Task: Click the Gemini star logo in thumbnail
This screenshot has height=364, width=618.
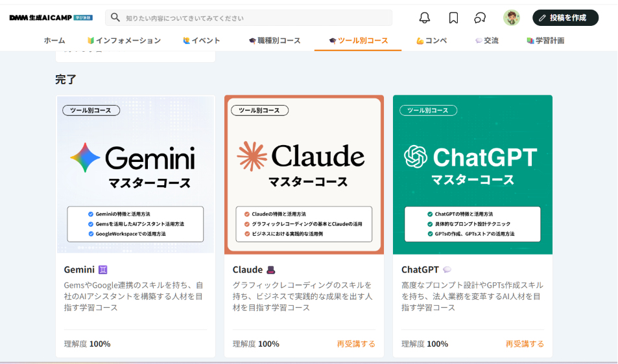Action: click(x=85, y=158)
